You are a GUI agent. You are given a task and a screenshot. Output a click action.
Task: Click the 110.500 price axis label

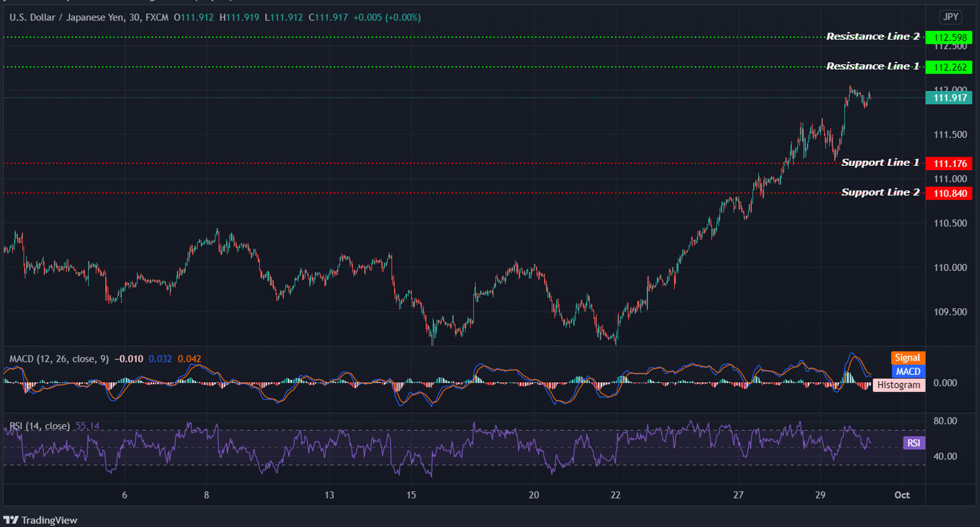point(950,223)
